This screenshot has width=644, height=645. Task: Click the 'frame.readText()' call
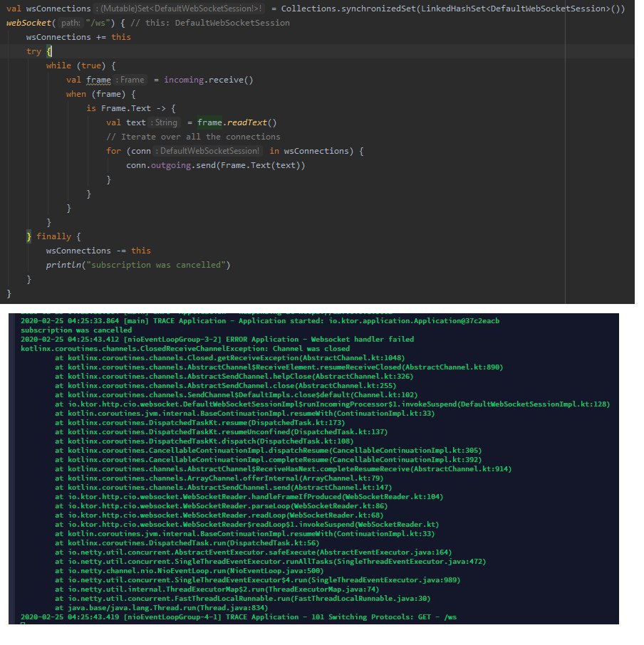point(237,122)
